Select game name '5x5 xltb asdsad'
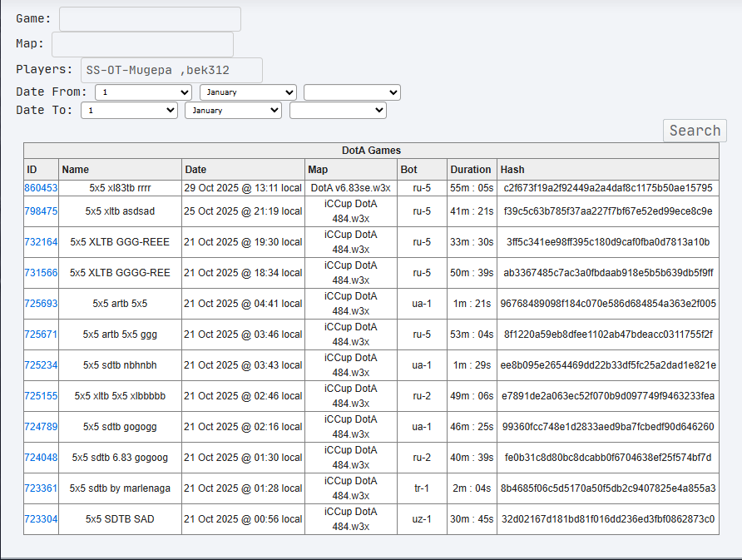The width and height of the screenshot is (742, 560). (120, 211)
